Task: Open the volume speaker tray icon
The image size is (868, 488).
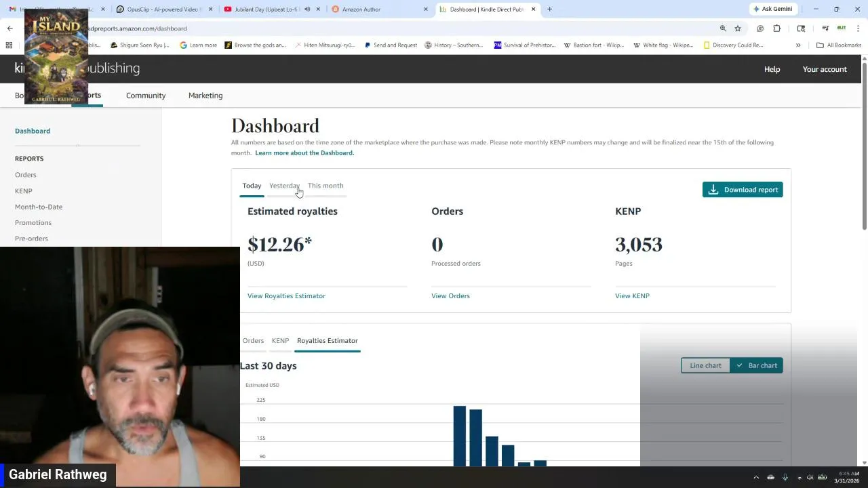Action: (x=810, y=477)
